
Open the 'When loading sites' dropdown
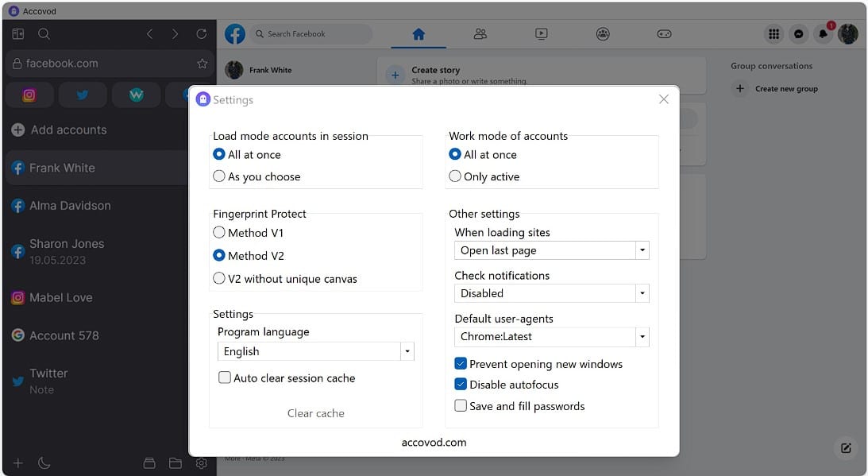point(642,250)
